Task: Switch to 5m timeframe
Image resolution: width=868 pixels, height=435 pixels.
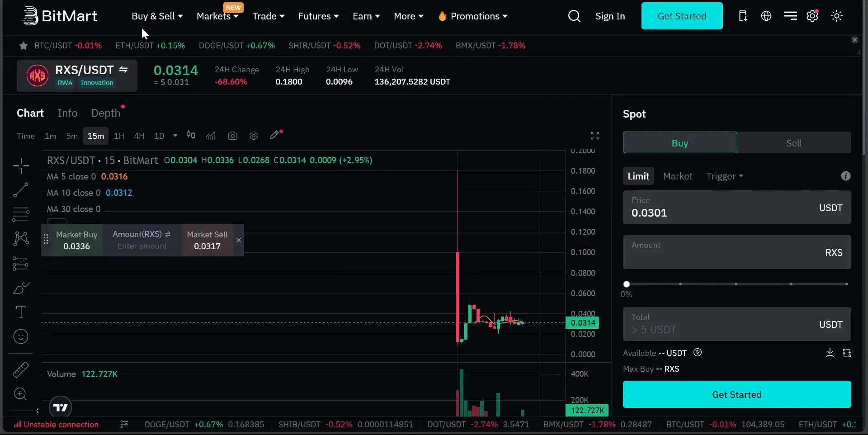Action: (72, 136)
